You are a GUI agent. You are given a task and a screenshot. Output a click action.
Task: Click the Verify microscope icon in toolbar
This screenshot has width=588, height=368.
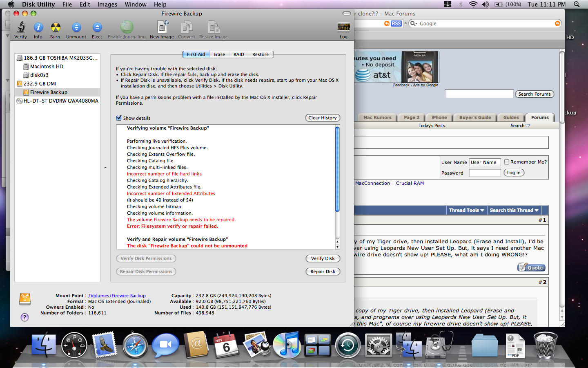tap(20, 28)
